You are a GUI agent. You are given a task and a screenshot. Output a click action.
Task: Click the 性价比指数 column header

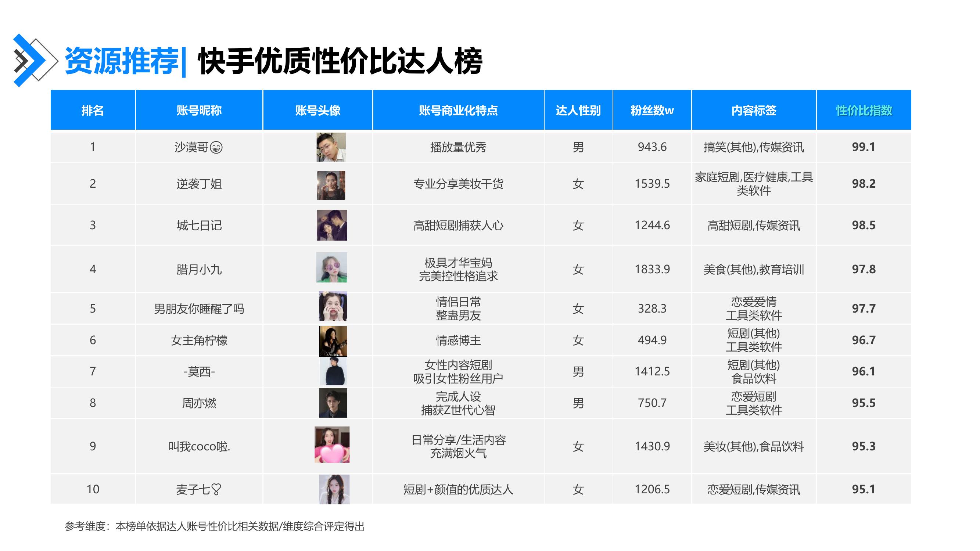point(864,110)
